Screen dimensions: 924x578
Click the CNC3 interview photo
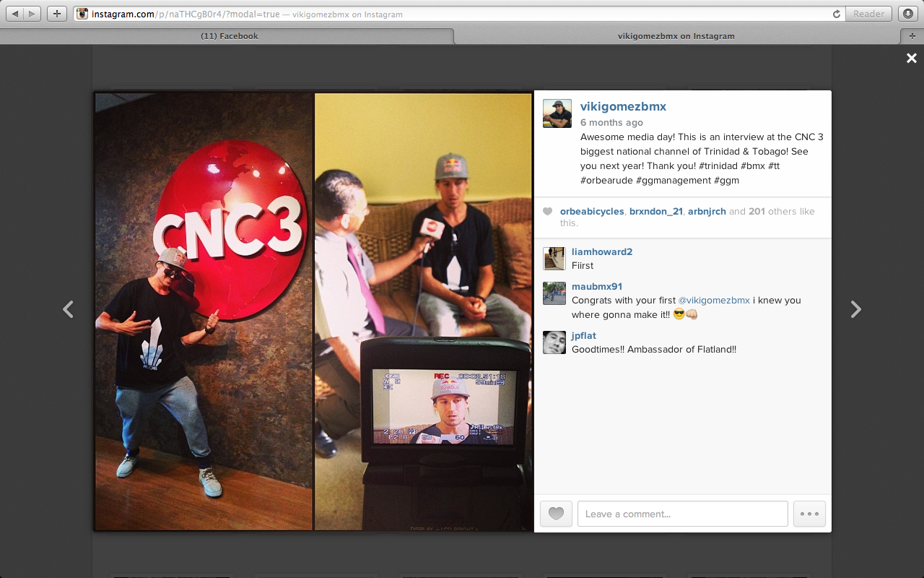coord(313,311)
